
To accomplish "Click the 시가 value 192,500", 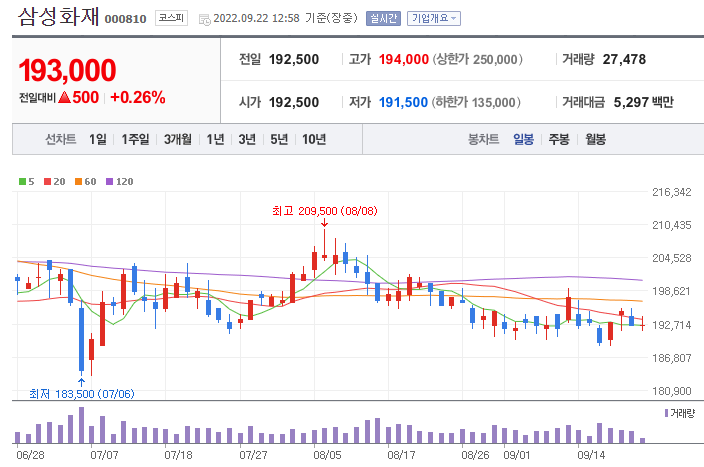I will pos(294,102).
